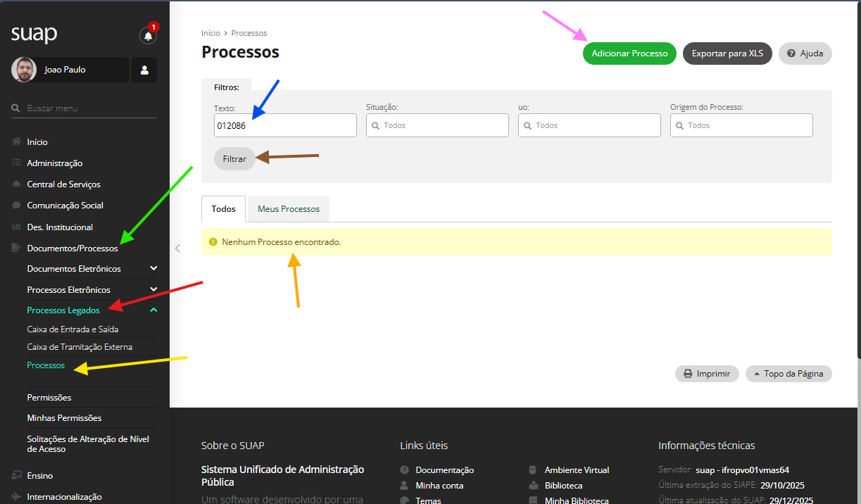The width and height of the screenshot is (861, 504).
Task: Click Exportar para XLS button
Action: pos(727,53)
